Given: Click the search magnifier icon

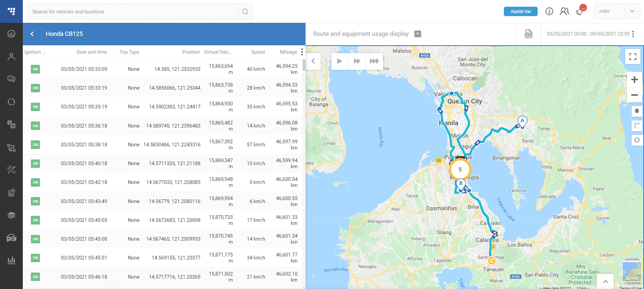Looking at the screenshot, I should click(245, 12).
